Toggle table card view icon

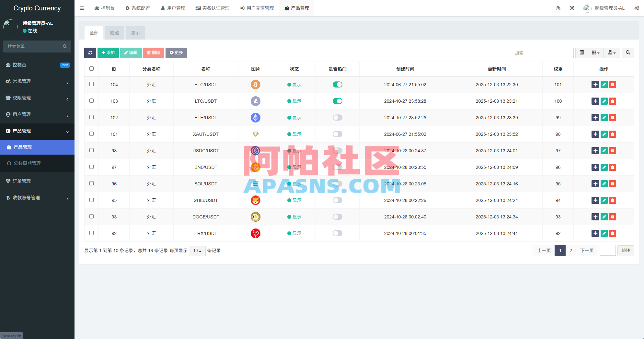tap(582, 53)
